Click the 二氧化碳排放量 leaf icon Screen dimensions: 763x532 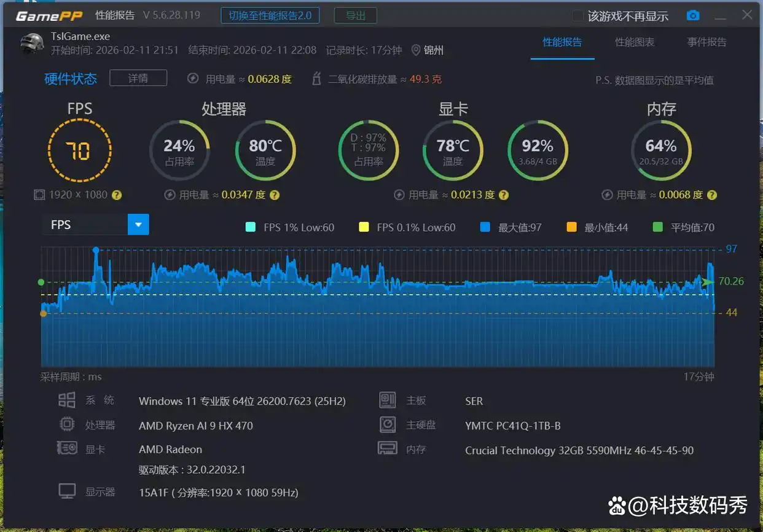pyautogui.click(x=316, y=79)
